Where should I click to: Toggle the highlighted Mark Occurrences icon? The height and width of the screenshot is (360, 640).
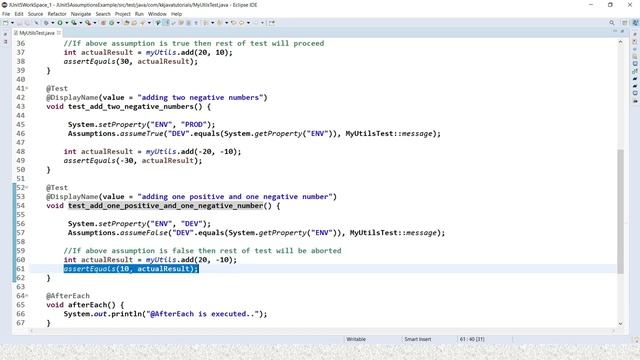pyautogui.click(x=166, y=23)
